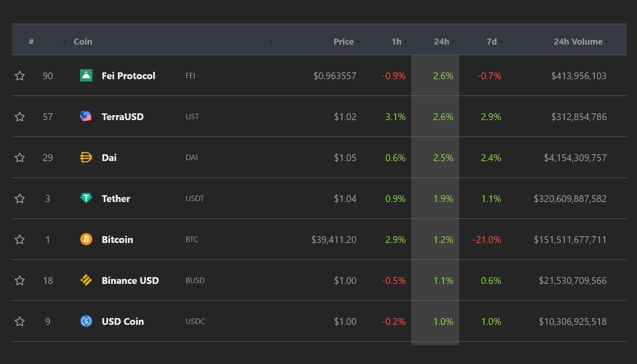
Task: Click the Coin column header
Action: (x=82, y=41)
